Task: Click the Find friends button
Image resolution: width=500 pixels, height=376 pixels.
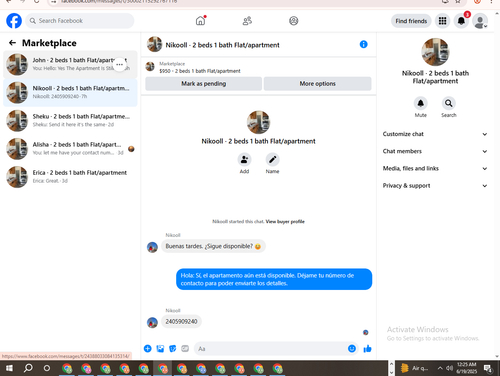Action: (x=411, y=21)
